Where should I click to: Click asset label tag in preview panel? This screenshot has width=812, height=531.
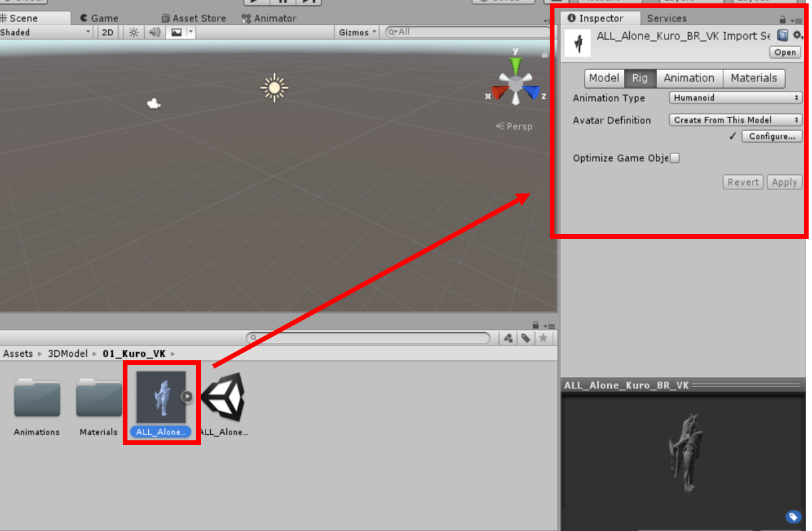pyautogui.click(x=793, y=516)
